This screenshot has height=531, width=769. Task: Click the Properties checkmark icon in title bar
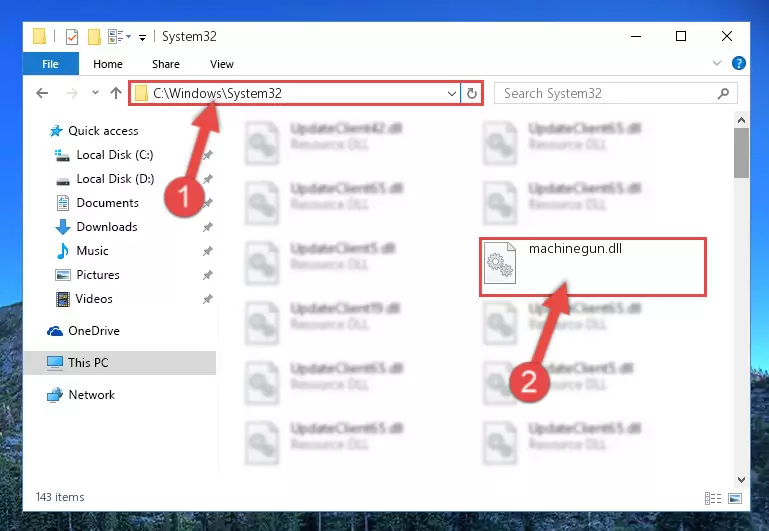click(72, 37)
